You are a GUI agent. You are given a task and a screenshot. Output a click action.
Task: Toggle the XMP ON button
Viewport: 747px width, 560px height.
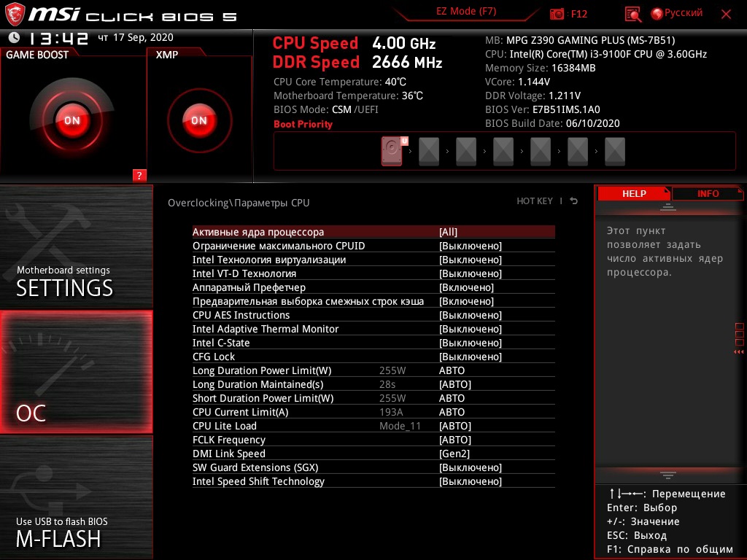[x=199, y=120]
